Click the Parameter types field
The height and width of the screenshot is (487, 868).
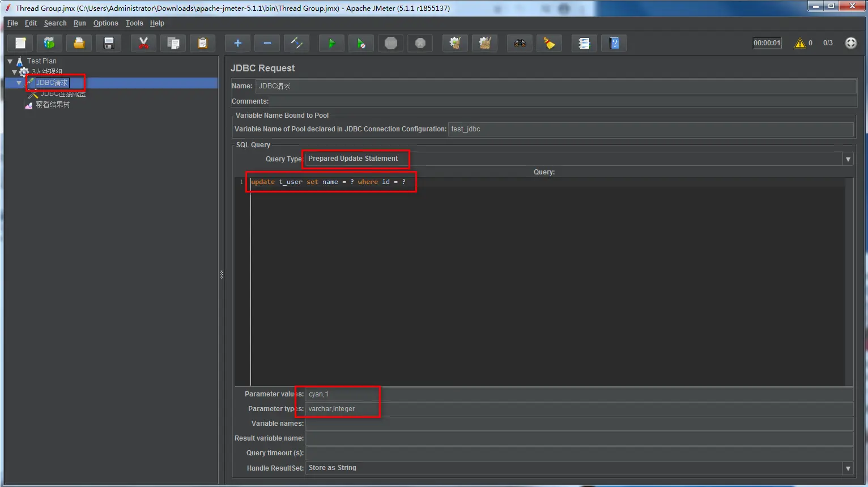click(x=579, y=409)
